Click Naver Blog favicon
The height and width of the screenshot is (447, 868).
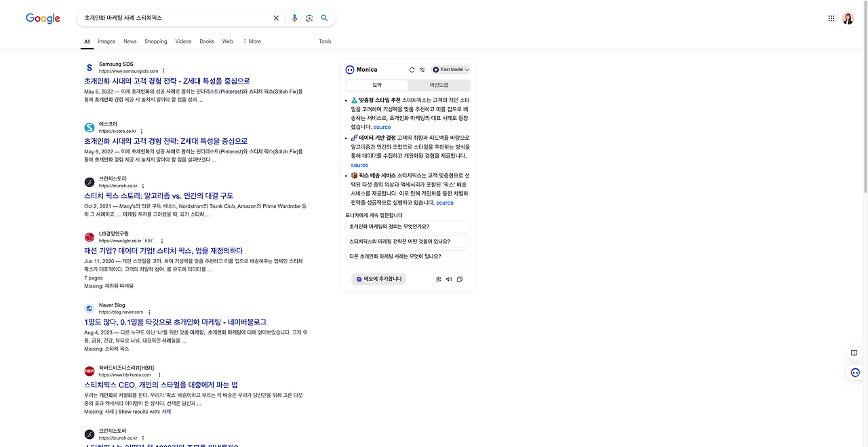90,308
